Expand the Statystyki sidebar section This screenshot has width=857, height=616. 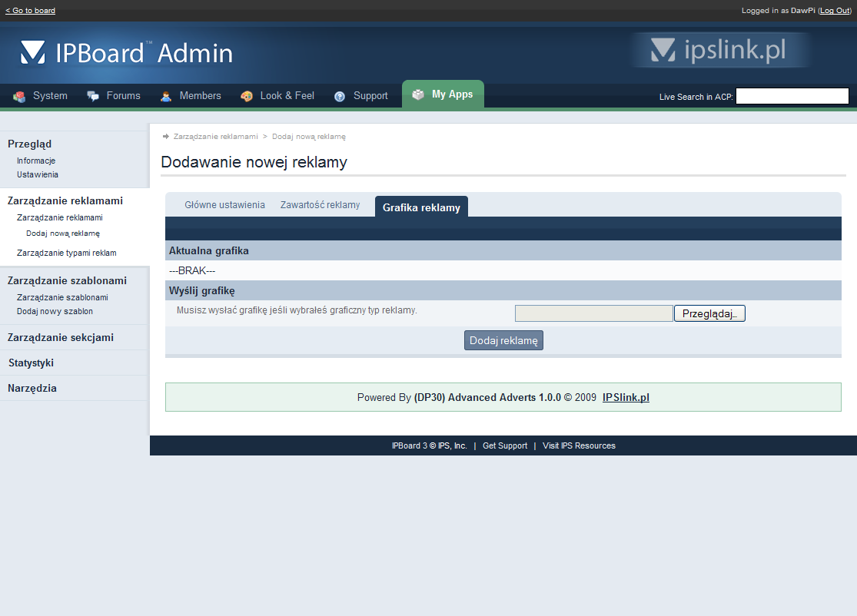click(x=31, y=363)
